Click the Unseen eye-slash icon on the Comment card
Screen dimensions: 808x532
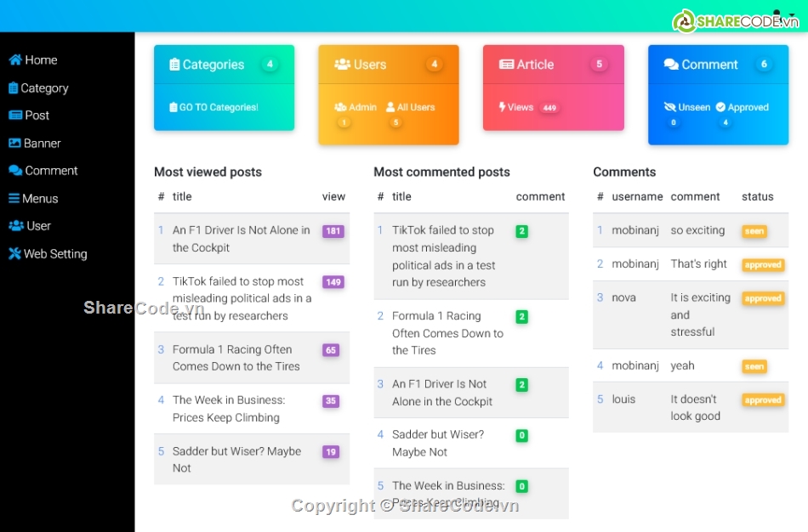[669, 107]
